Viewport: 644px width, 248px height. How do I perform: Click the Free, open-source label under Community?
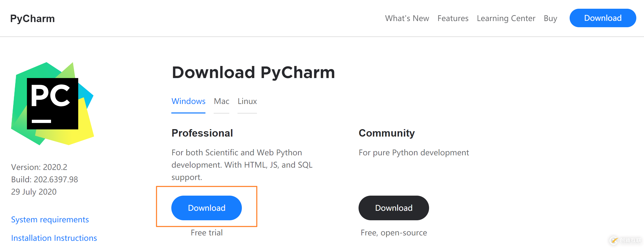tap(394, 232)
